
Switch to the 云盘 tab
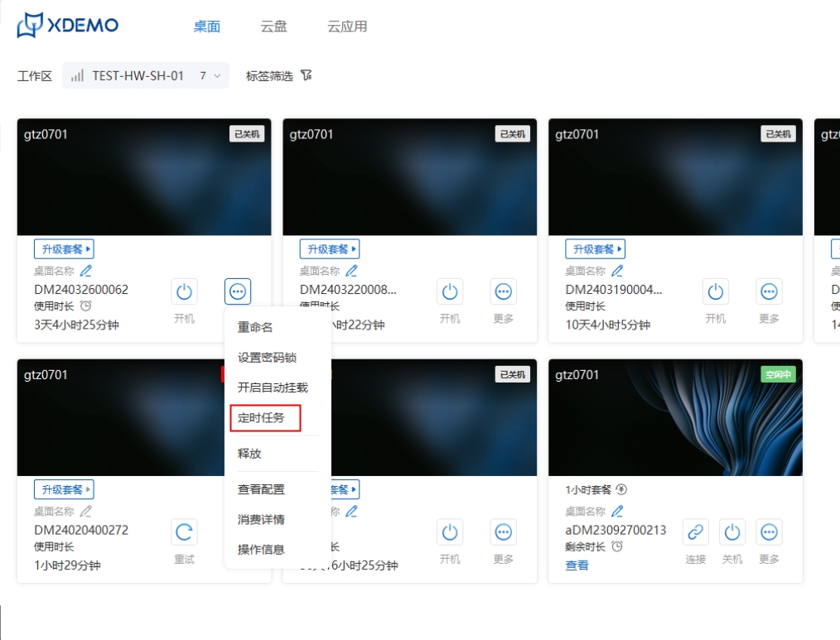[274, 26]
